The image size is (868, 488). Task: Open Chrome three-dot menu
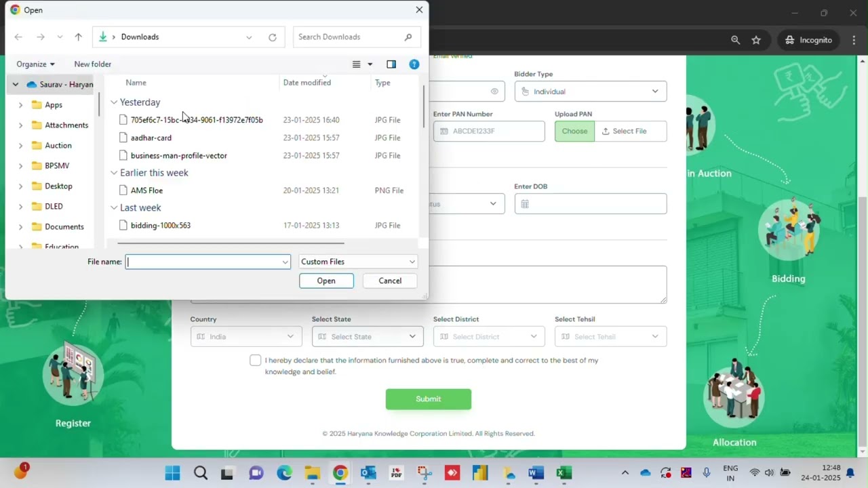pyautogui.click(x=854, y=40)
